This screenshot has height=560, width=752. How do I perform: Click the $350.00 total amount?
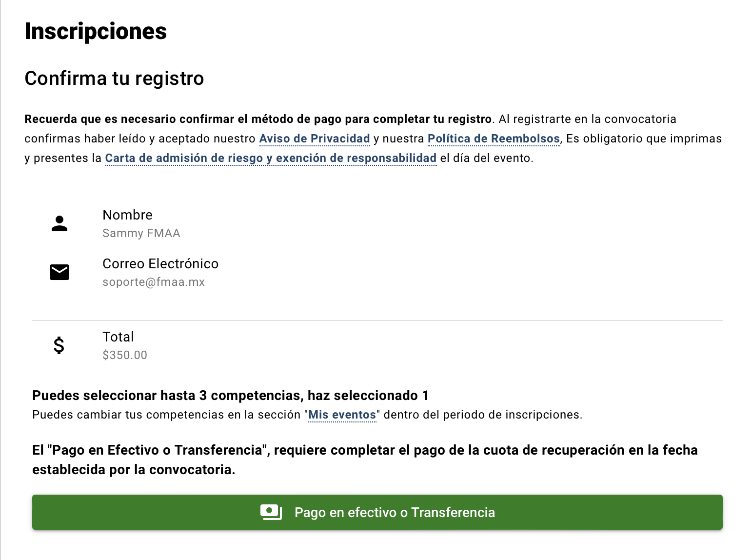[x=125, y=355]
